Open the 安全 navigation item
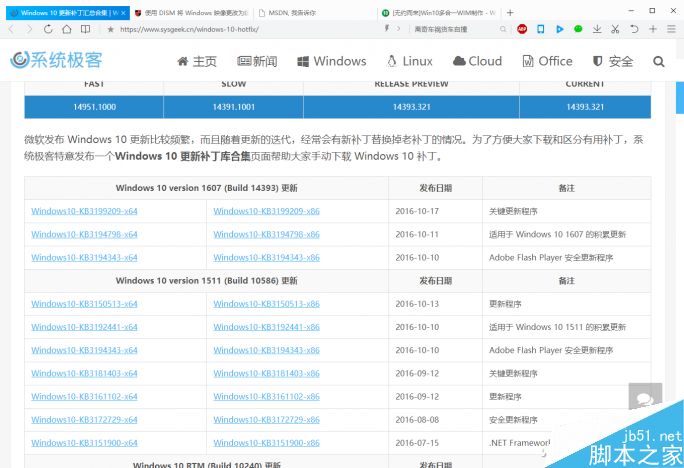The image size is (684, 468). 613,61
